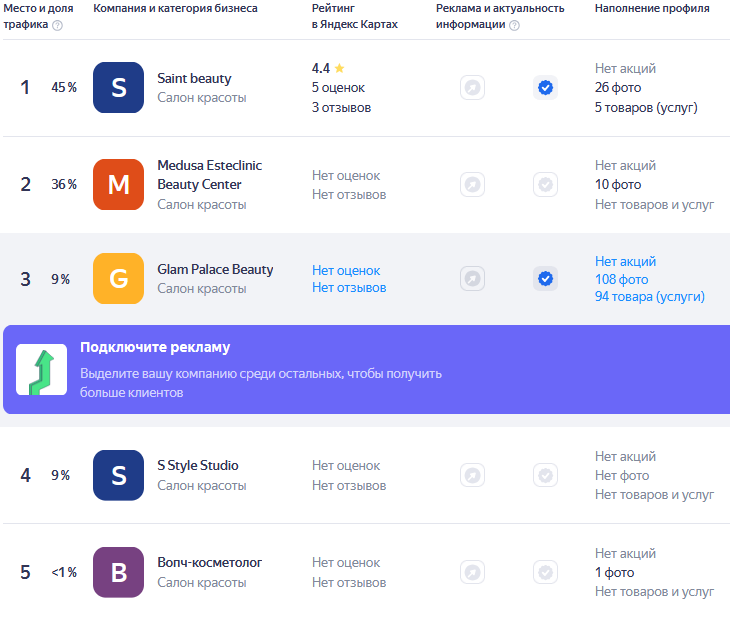Click the advertising arrow icon for Вопч-косметолог

tap(473, 572)
